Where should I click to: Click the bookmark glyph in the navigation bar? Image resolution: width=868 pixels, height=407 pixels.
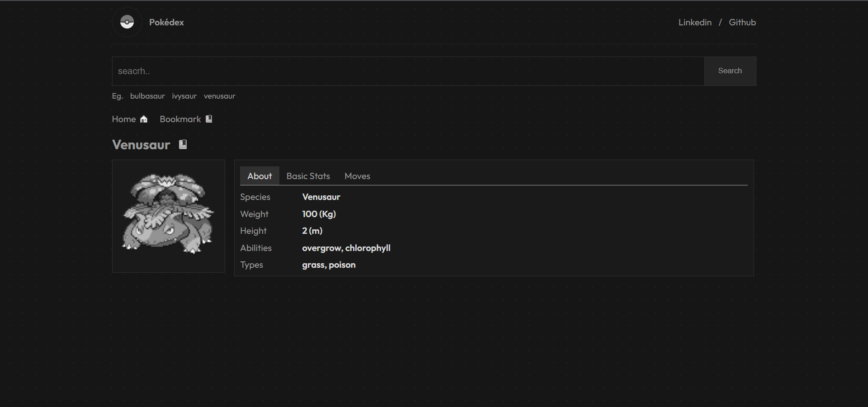point(208,118)
